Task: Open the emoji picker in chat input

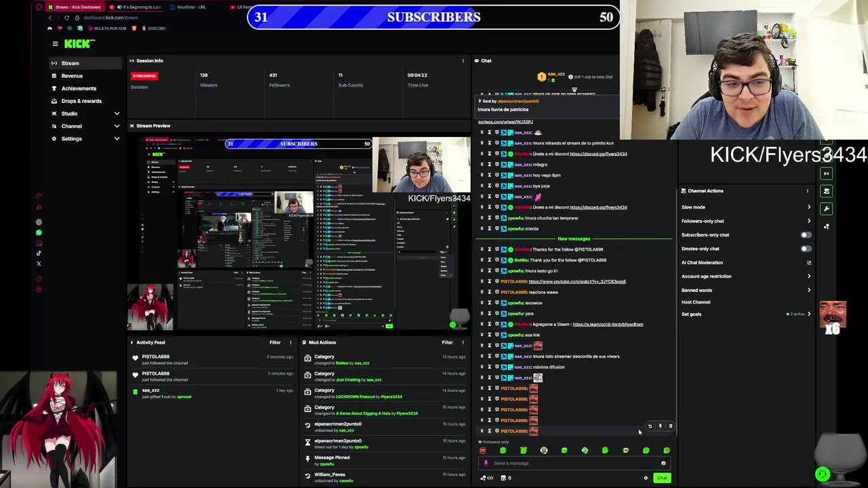Action: (663, 464)
